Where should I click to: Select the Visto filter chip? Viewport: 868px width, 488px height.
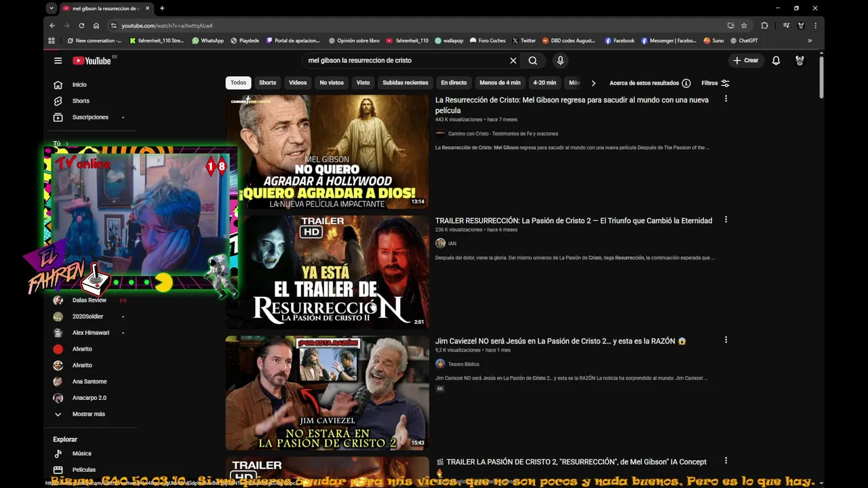(363, 83)
